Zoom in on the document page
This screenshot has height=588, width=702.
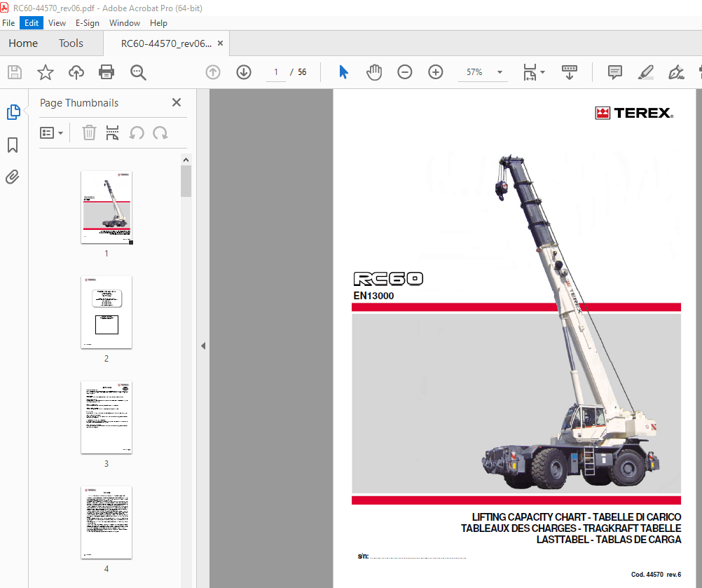point(435,71)
